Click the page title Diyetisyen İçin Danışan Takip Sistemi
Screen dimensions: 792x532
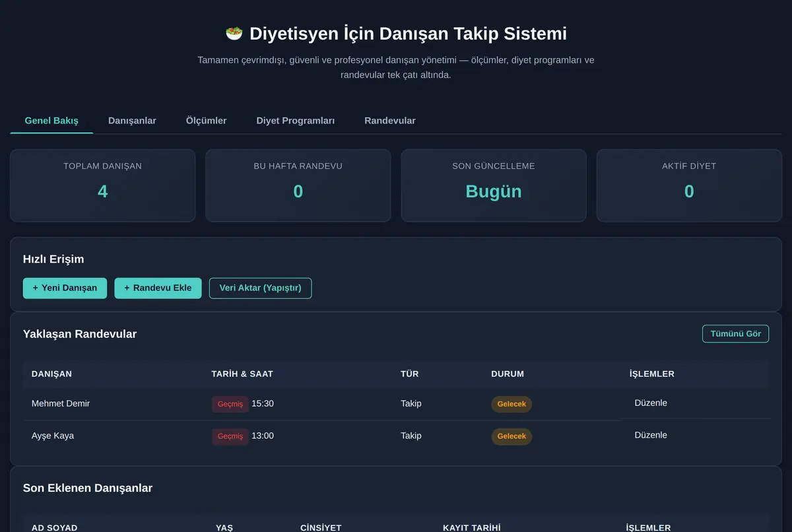[x=408, y=33]
